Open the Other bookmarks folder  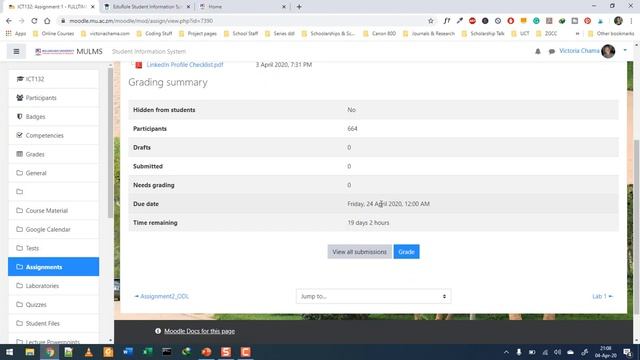(x=611, y=33)
